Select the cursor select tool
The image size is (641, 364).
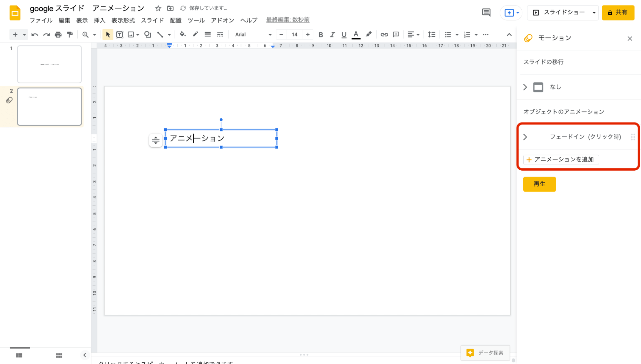pyautogui.click(x=108, y=35)
